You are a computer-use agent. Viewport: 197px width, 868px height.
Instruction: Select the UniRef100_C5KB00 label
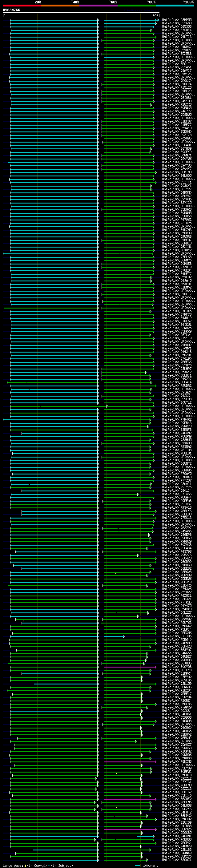(x=177, y=758)
